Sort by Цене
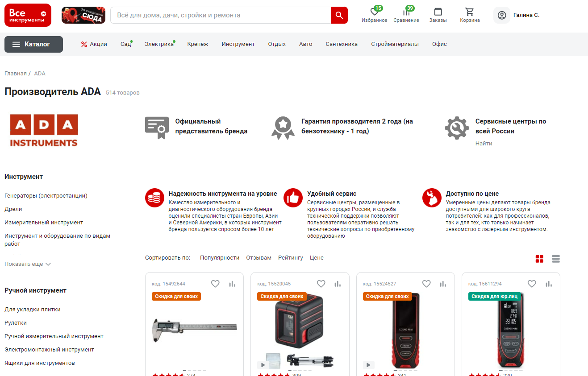This screenshot has height=376, width=588. pos(317,258)
